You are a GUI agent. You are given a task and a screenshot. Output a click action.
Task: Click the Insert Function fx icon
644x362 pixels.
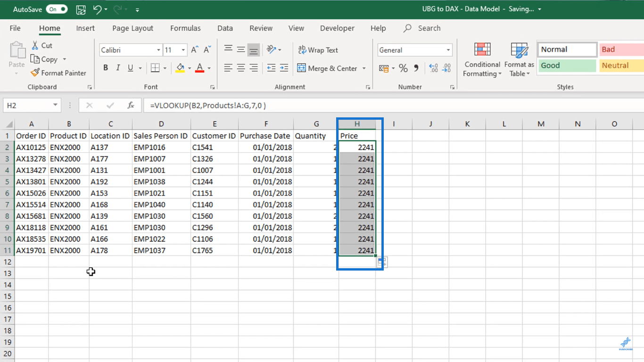(131, 106)
